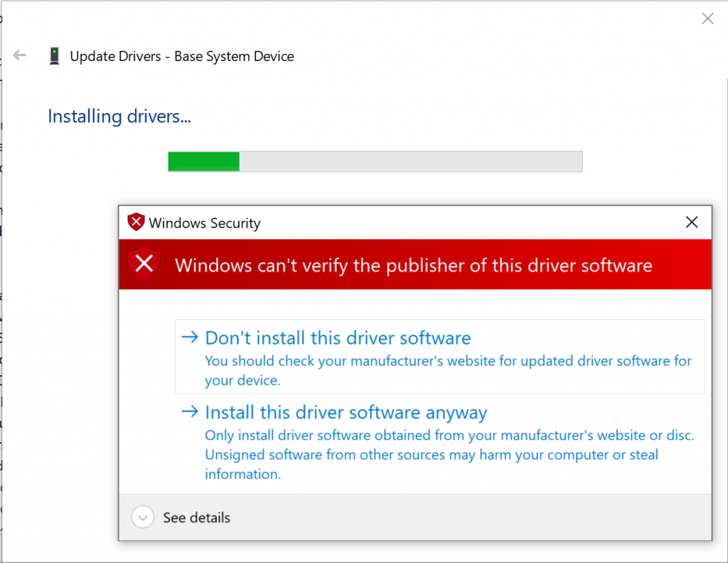Click the white X inside the red circle
This screenshot has height=563, width=728.
[144, 264]
